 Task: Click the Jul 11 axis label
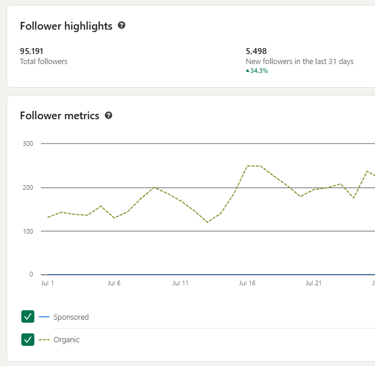coord(180,283)
